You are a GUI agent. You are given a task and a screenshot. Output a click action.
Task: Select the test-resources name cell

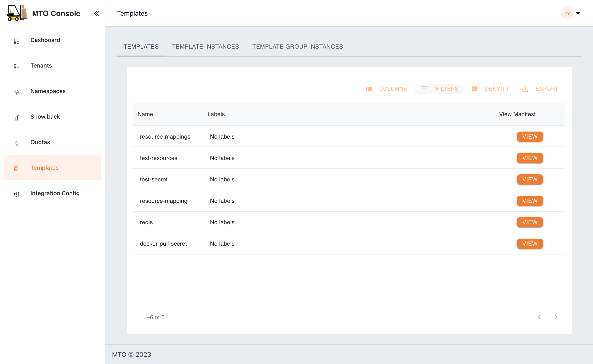coord(158,158)
